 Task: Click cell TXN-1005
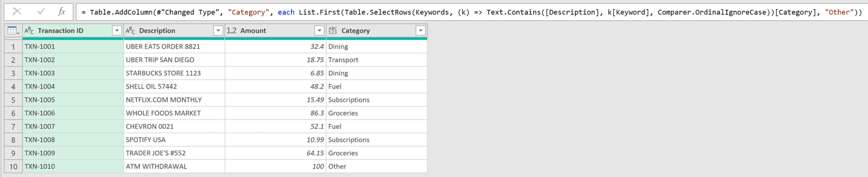click(73, 100)
